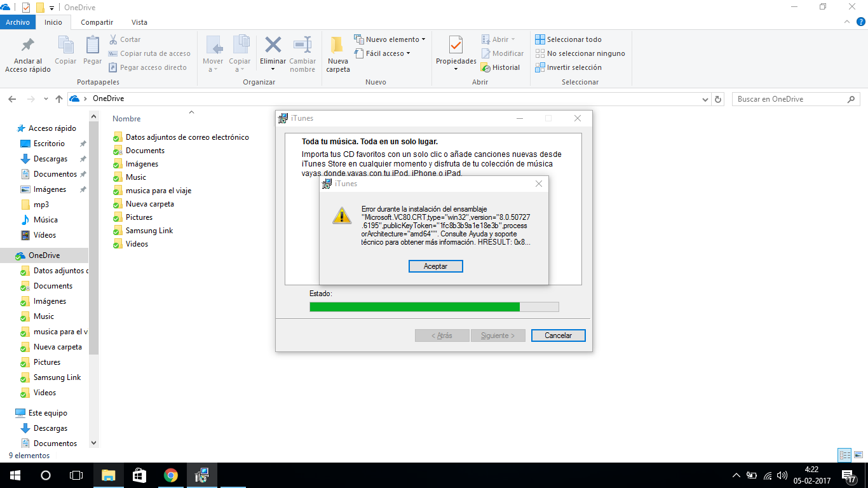Open Cortana search circle on taskbar
Screen dimensions: 868x488
click(x=46, y=475)
